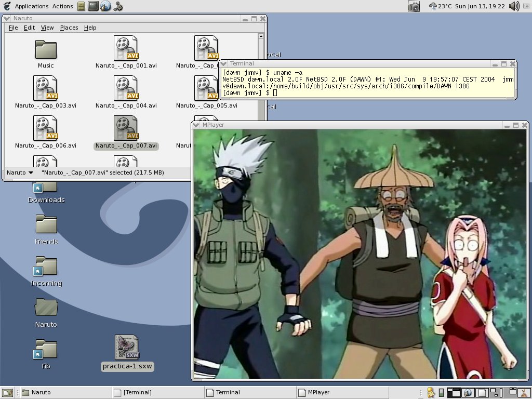
Task: Close the Naruto file browser window
Action: [x=263, y=19]
